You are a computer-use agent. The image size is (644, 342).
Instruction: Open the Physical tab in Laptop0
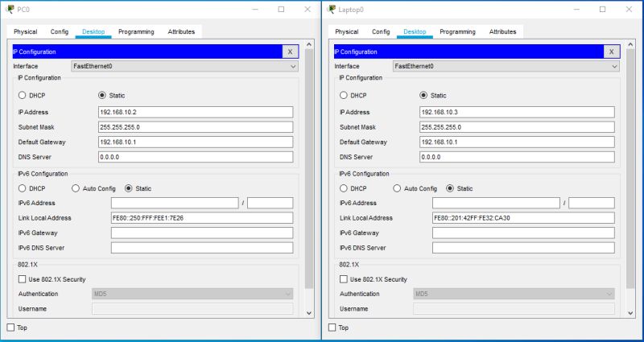click(347, 31)
